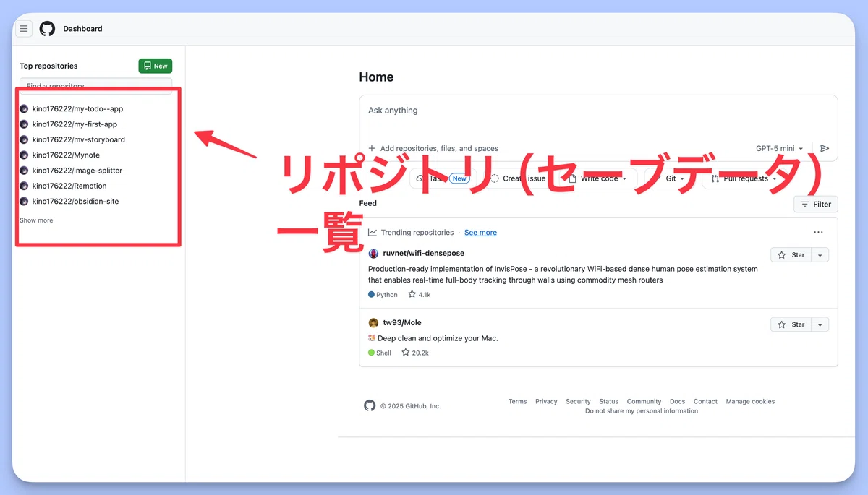The height and width of the screenshot is (495, 868).
Task: Open the feed Filter button
Action: (816, 205)
